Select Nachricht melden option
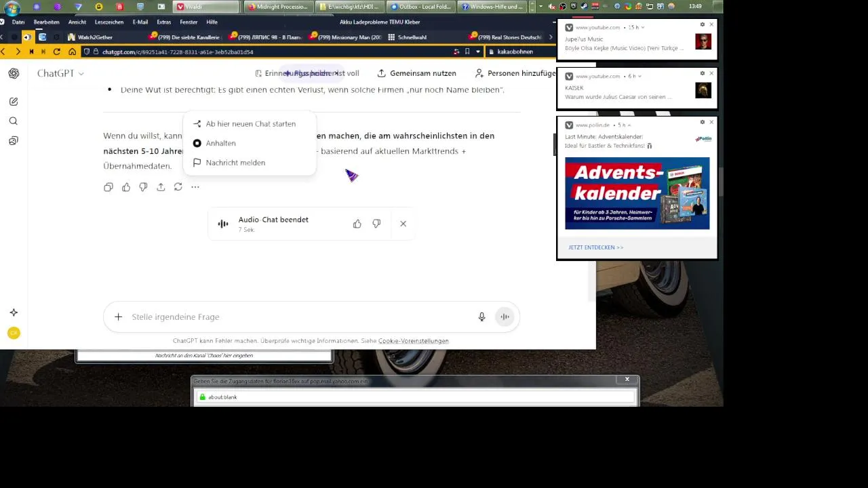 pyautogui.click(x=250, y=163)
